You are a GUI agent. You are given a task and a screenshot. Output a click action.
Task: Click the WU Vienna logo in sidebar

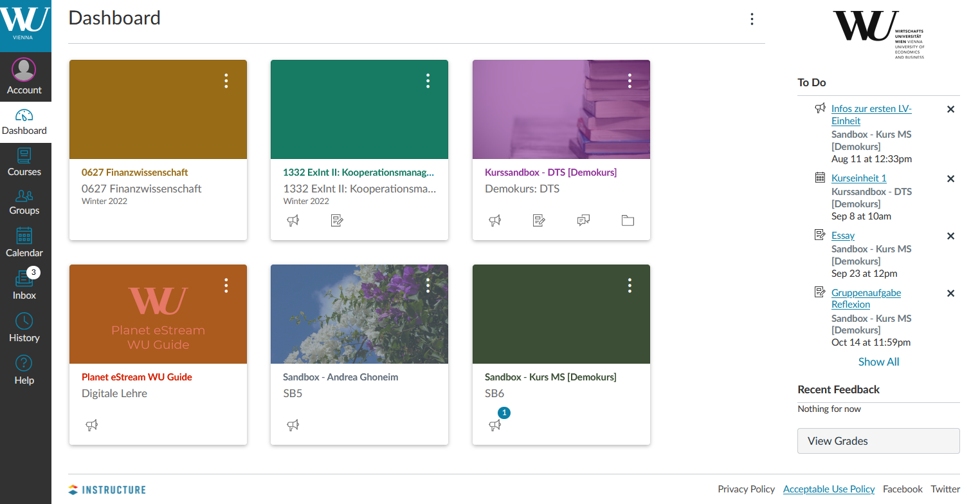25,26
